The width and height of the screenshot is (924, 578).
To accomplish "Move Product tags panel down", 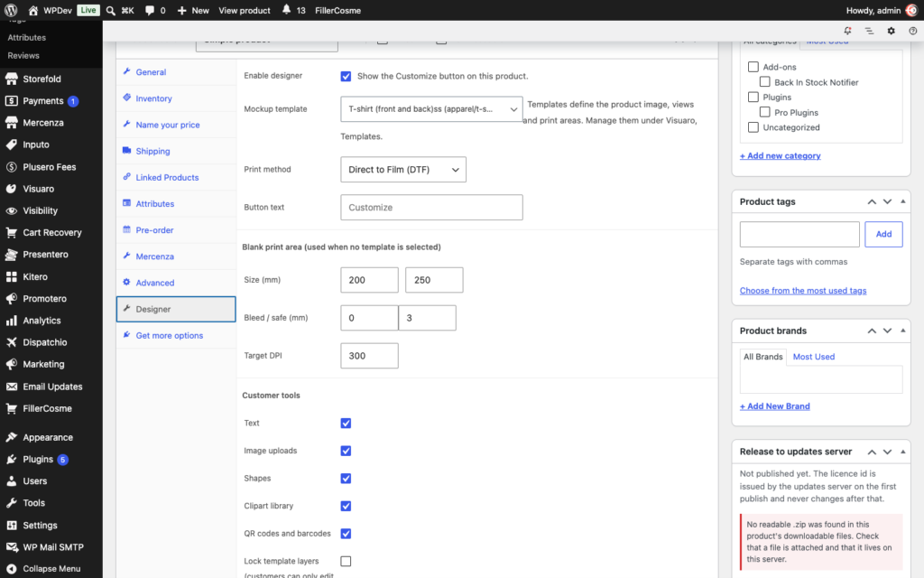I will tap(888, 201).
